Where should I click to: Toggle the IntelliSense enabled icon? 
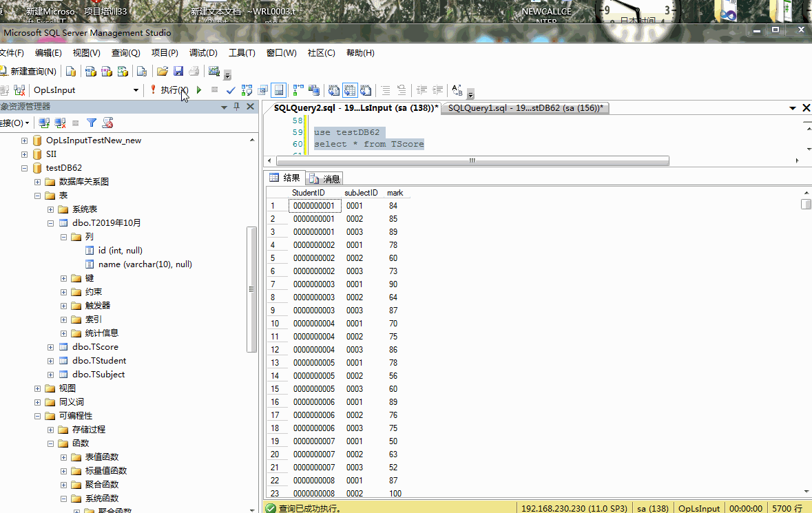coord(279,90)
